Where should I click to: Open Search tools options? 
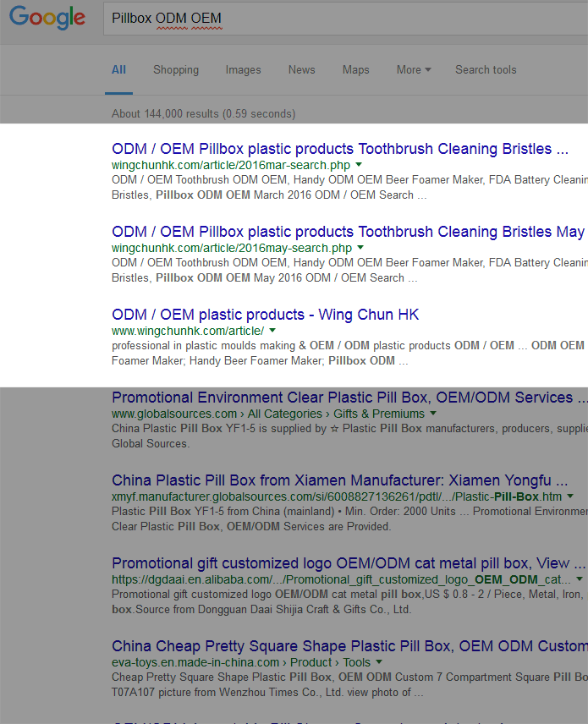(x=486, y=69)
